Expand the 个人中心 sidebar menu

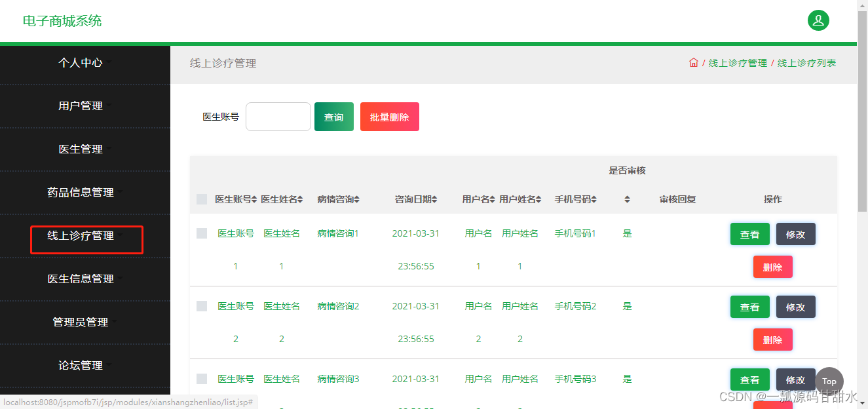point(85,63)
